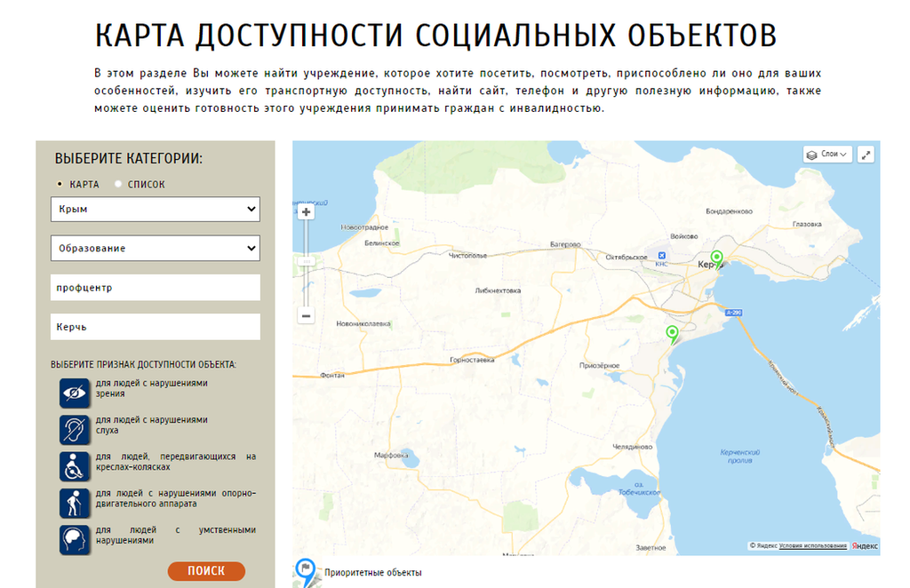The width and height of the screenshot is (910, 588).
Task: Open the Слои map layers dropdown
Action: [827, 155]
